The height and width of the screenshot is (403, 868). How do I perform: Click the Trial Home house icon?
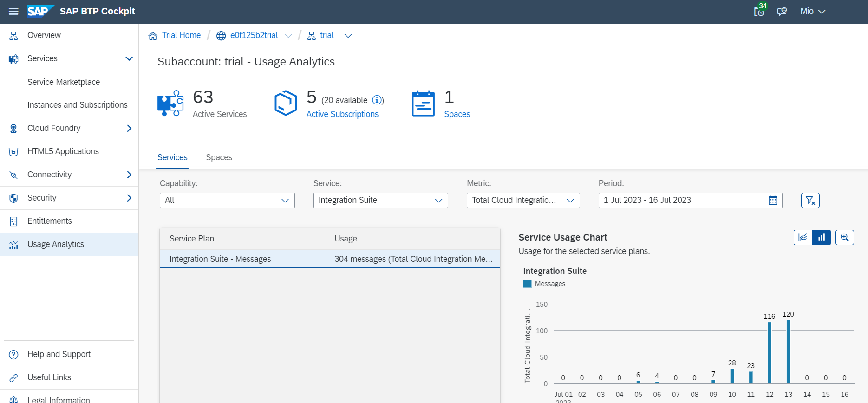(153, 36)
